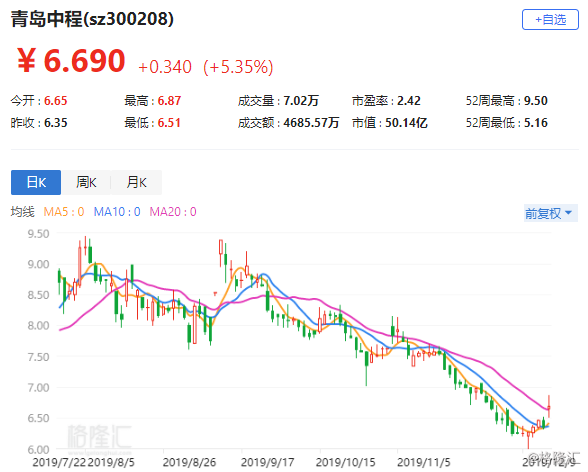Click the current price ¥6.690
The width and height of the screenshot is (588, 472).
71,61
